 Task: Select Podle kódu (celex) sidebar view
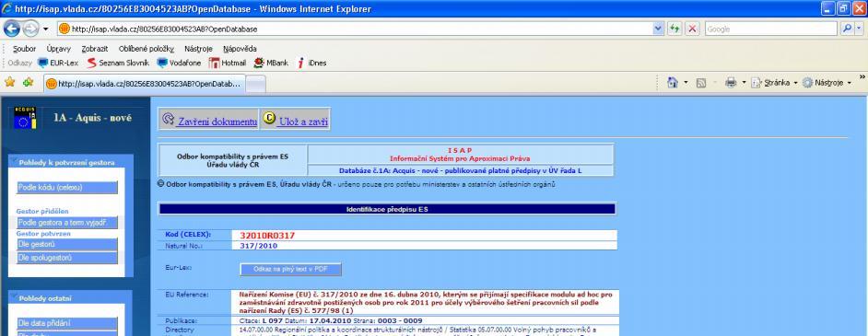click(x=67, y=188)
